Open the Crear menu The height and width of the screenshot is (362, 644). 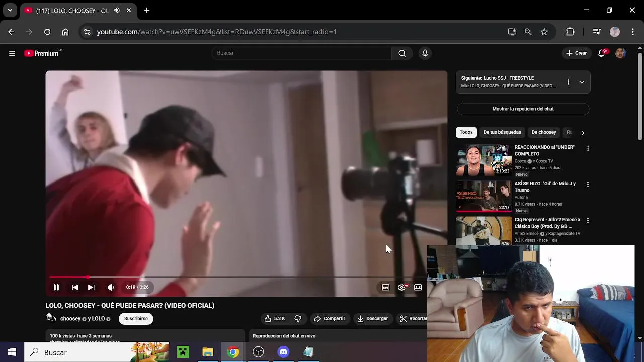(x=576, y=53)
